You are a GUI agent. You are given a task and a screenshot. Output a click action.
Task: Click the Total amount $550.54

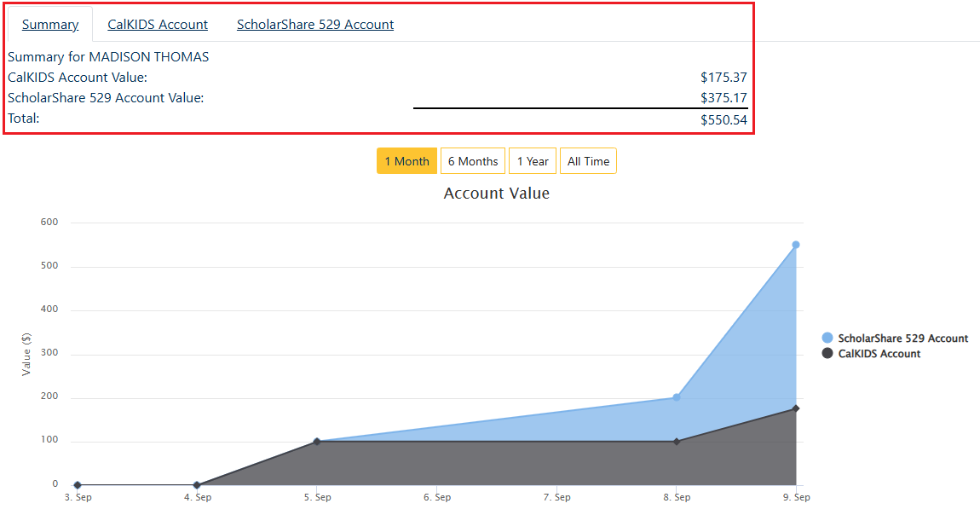723,120
